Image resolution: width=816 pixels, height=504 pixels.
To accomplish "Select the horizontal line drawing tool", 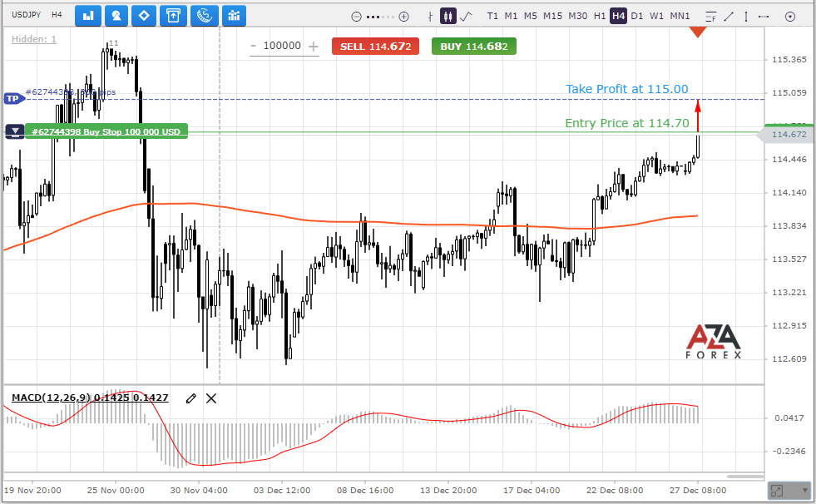I will (764, 17).
